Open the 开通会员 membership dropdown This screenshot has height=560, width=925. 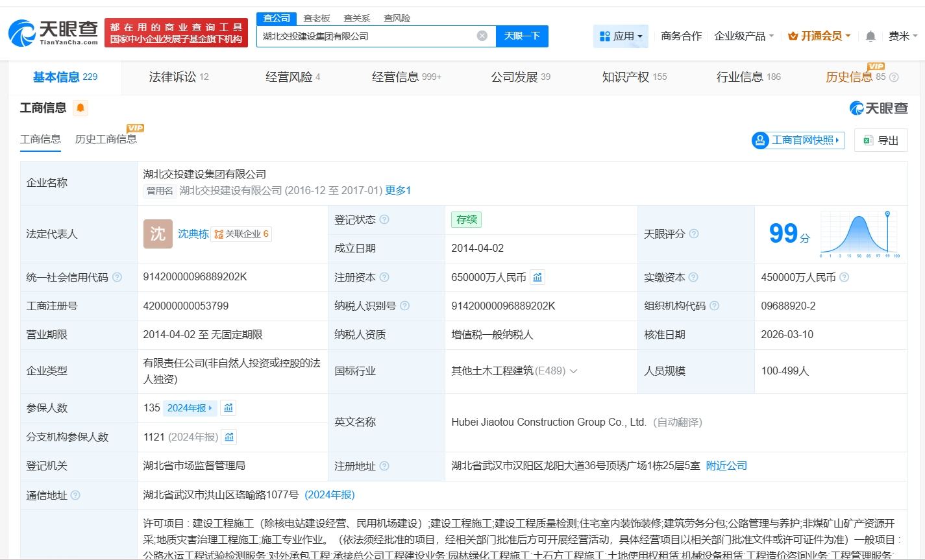click(819, 36)
